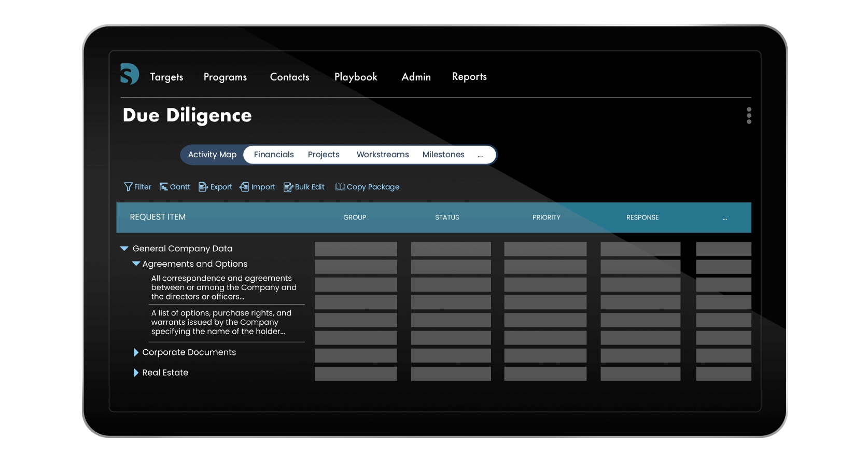Click the blue S logo icon
Image resolution: width=868 pixels, height=467 pixels.
click(x=130, y=74)
